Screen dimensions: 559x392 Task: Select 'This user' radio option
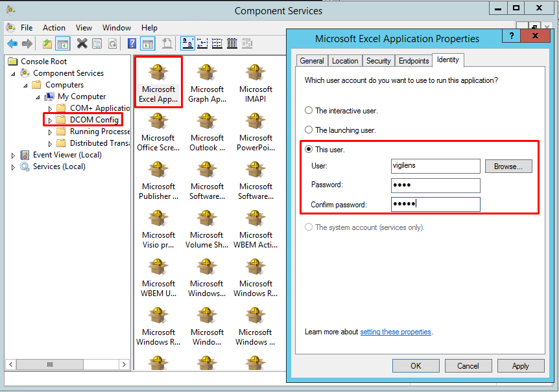pos(309,149)
